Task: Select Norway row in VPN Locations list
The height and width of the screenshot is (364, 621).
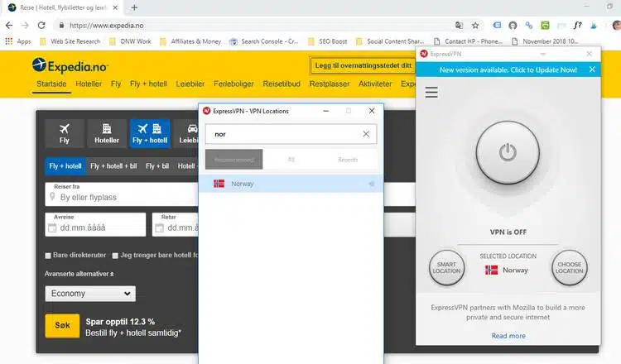Action: coord(291,184)
